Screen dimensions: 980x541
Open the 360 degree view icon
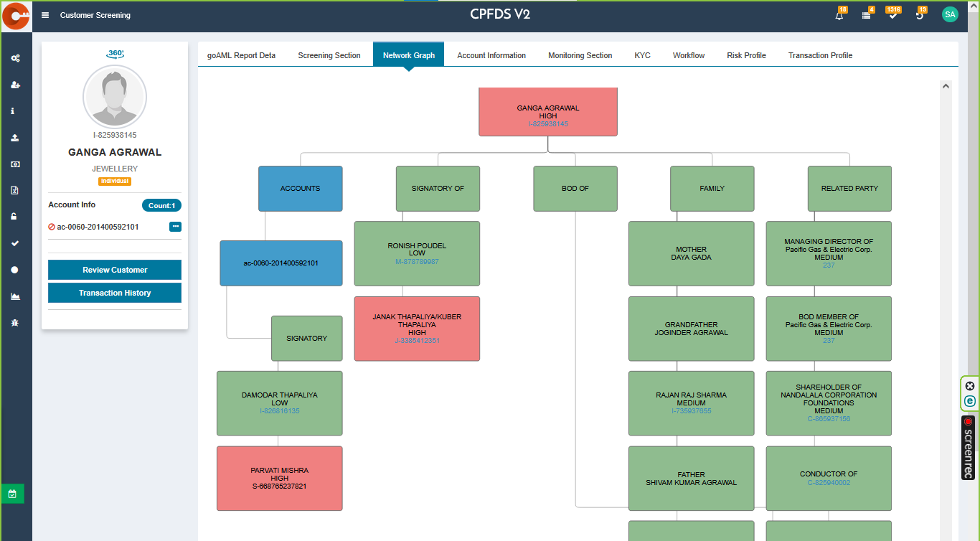[x=115, y=54]
